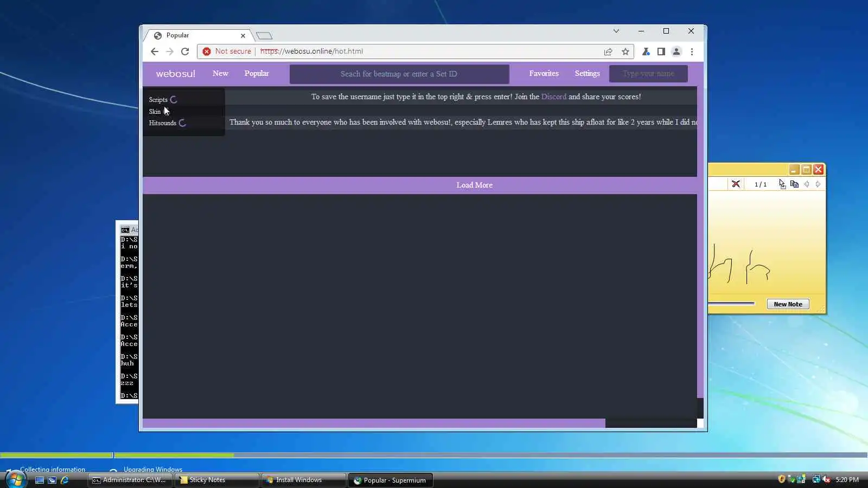The height and width of the screenshot is (488, 868).
Task: Click Show Desktop quick launch icon
Action: point(40,480)
